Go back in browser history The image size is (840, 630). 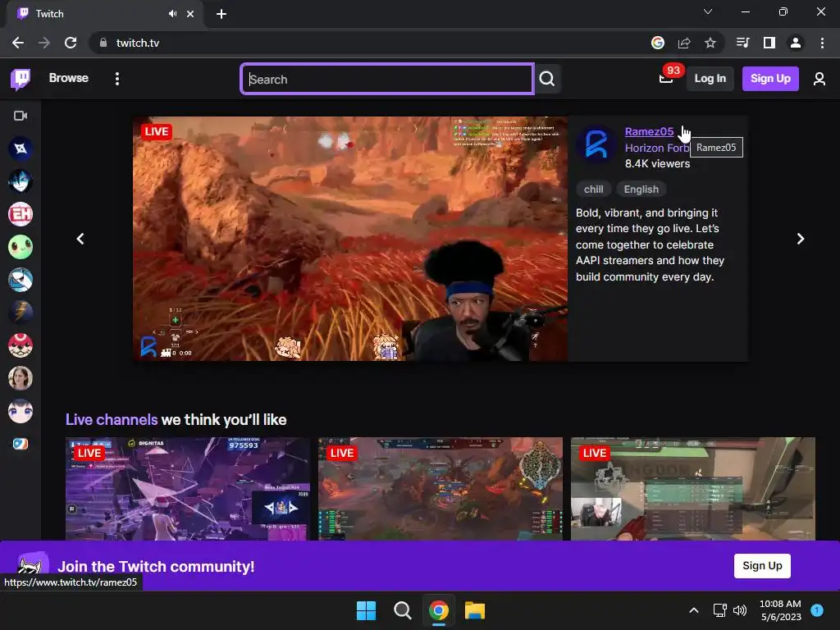[x=18, y=43]
